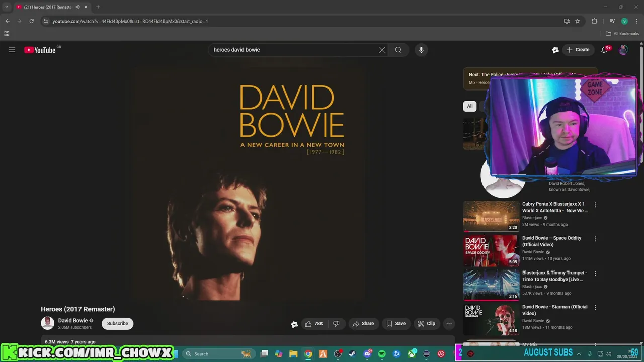Open the Chrome profile avatar
This screenshot has width=644, height=362.
(624, 21)
